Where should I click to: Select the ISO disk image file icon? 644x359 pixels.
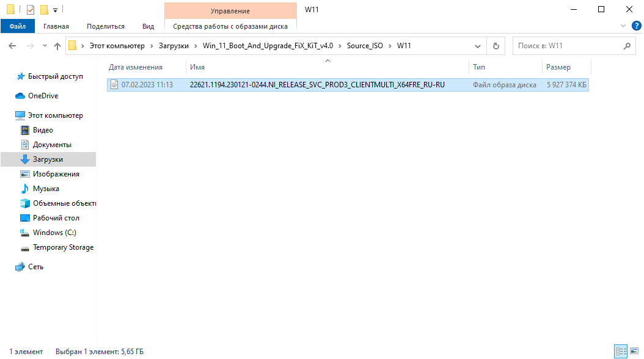tap(114, 85)
